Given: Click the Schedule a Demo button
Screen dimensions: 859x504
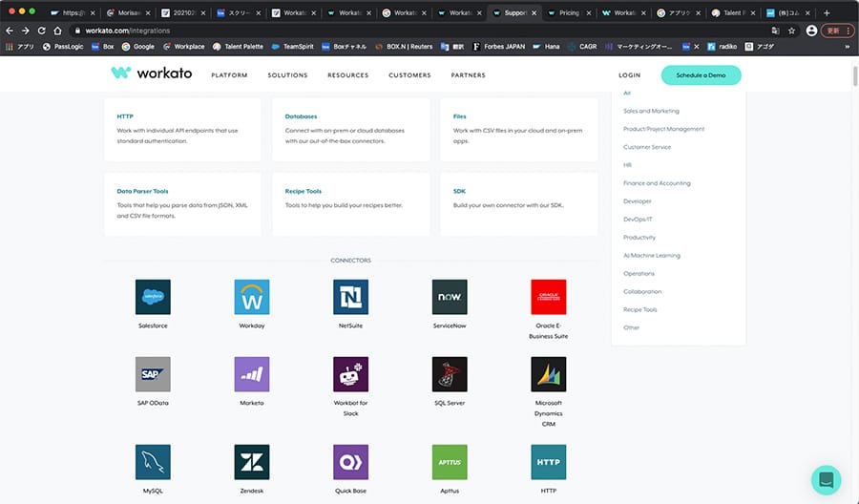Looking at the screenshot, I should point(701,75).
